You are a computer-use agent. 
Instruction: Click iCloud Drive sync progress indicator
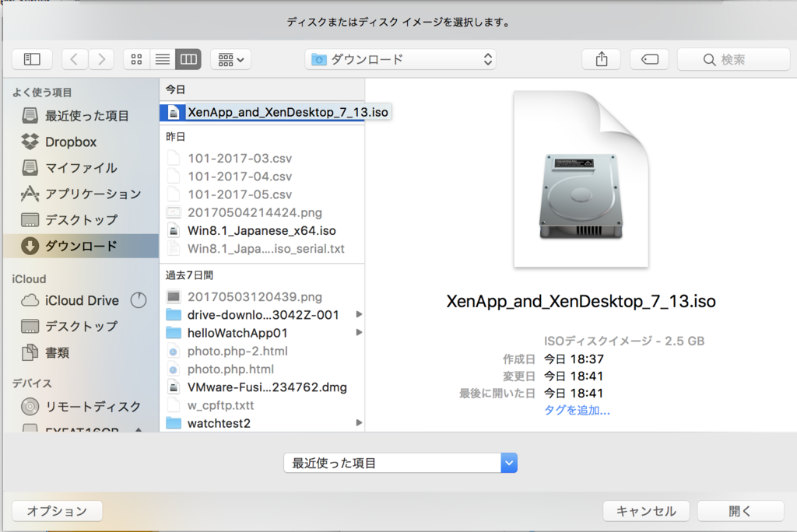click(x=139, y=300)
